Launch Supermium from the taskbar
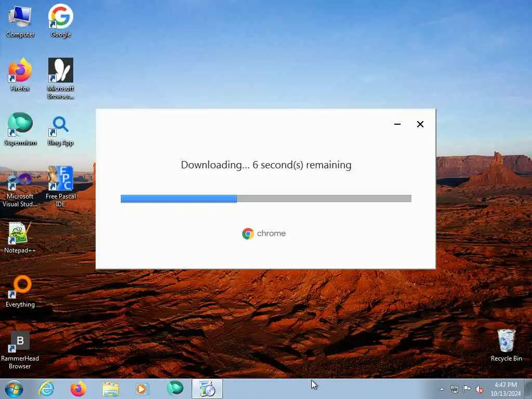Screen dimensions: 532x399 175,389
